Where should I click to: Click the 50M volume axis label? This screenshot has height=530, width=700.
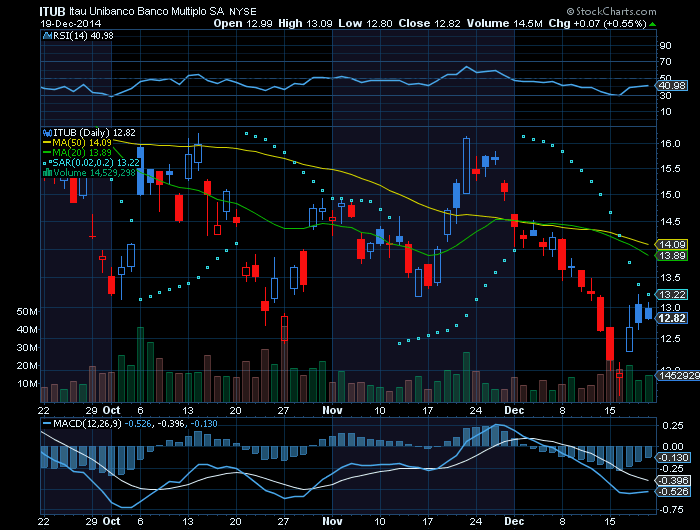pos(27,312)
